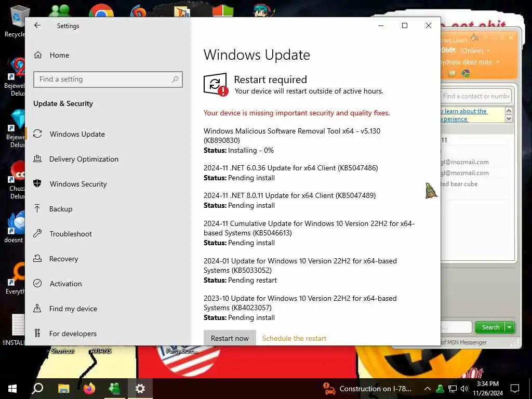
Task: Open the Online status dropdown in Messenger
Action: pos(488,50)
